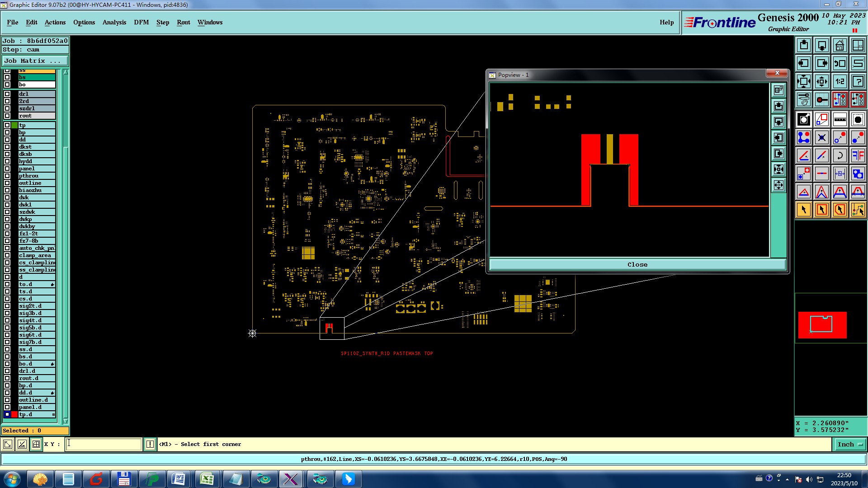Toggle the outline layer checkbox
Image resolution: width=868 pixels, height=488 pixels.
(7, 183)
